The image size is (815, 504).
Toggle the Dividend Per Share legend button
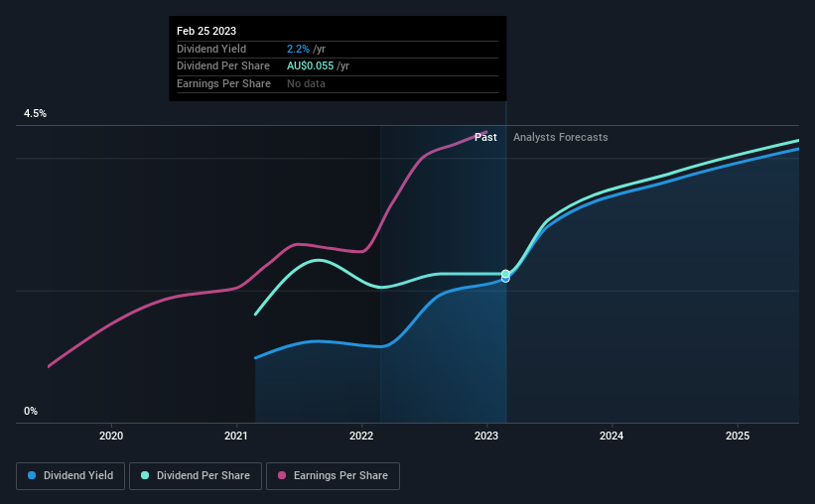[196, 476]
